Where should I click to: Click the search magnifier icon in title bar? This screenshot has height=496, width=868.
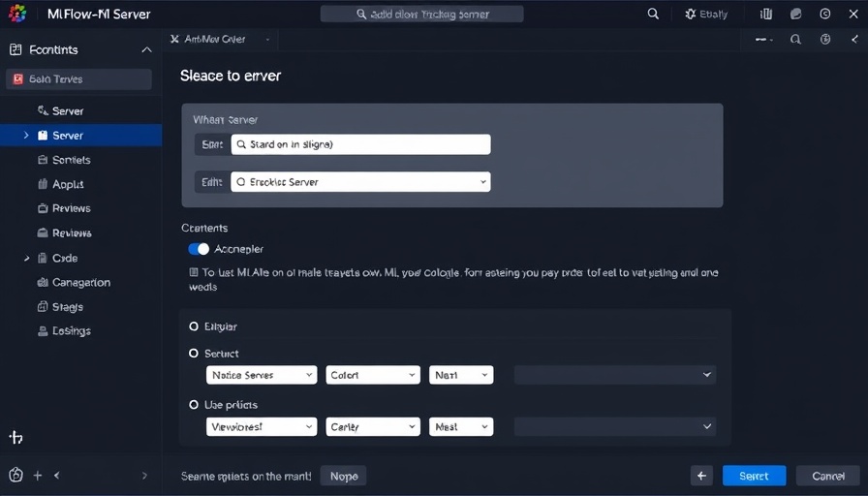tap(653, 14)
